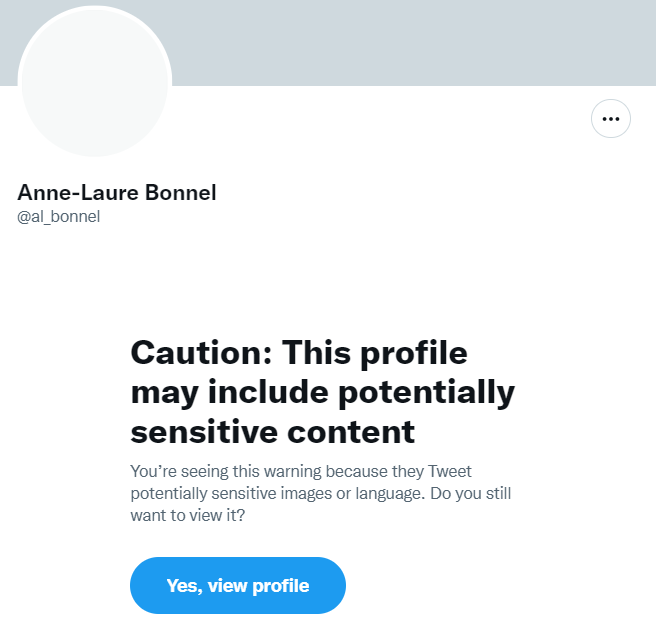
Task: Click "You're seeing this warning" sentence
Action: tap(250, 471)
